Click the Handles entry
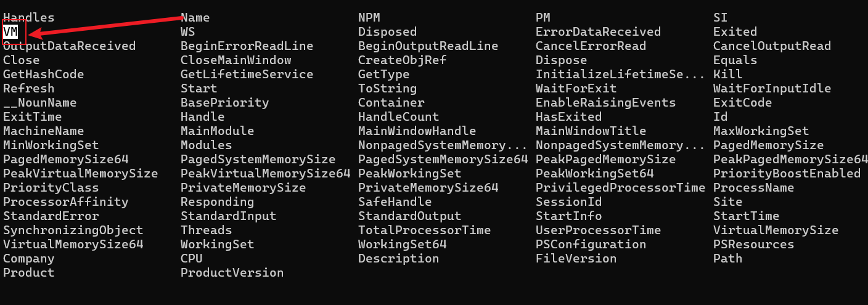The width and height of the screenshot is (868, 305). pos(28,18)
